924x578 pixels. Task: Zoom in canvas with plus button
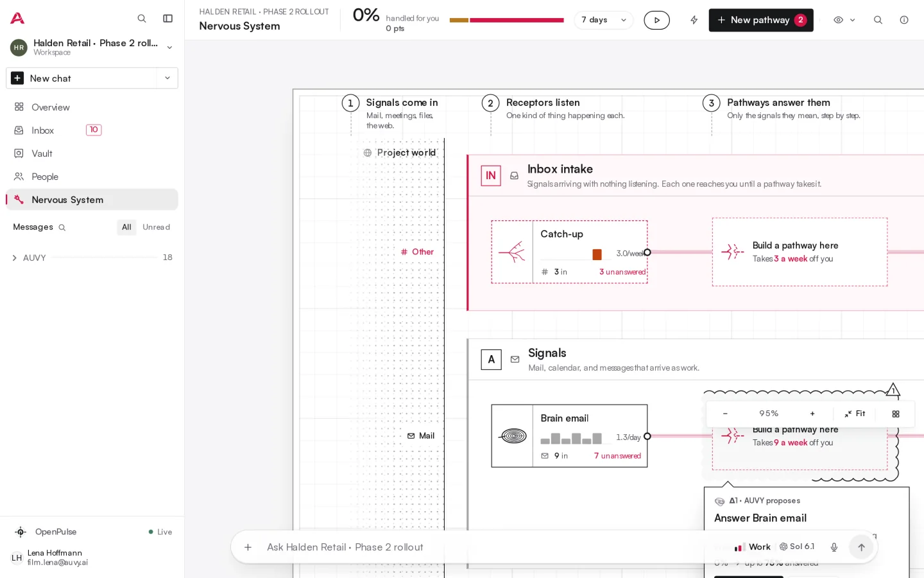tap(812, 414)
